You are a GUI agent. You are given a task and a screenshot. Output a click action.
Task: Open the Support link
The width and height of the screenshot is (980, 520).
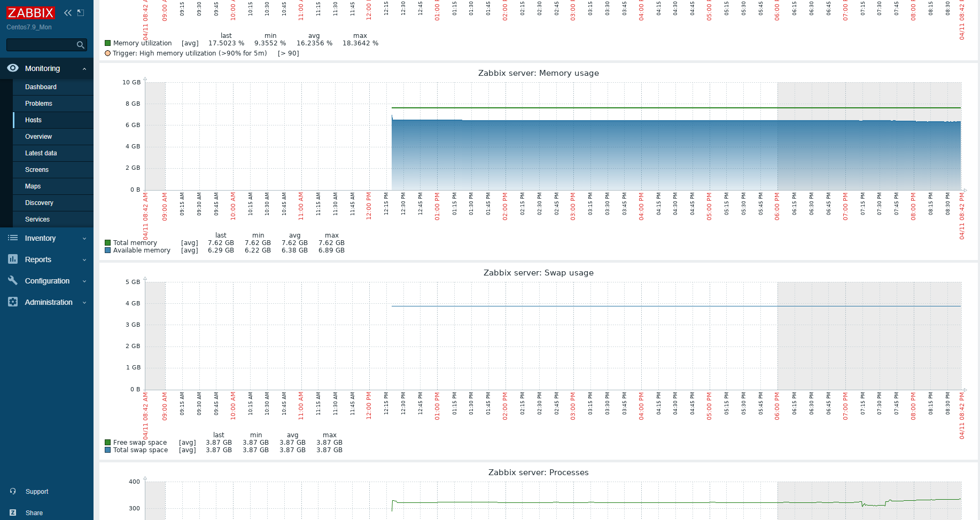coord(37,492)
